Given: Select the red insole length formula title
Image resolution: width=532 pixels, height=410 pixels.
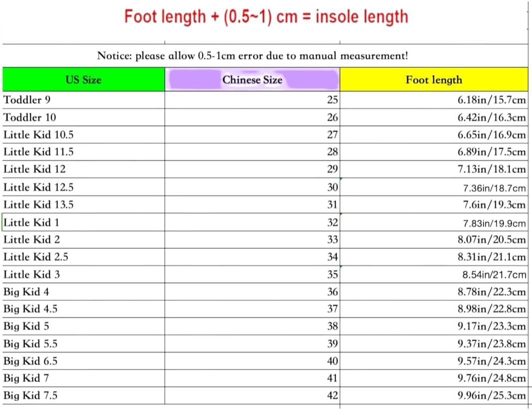Looking at the screenshot, I should (266, 16).
